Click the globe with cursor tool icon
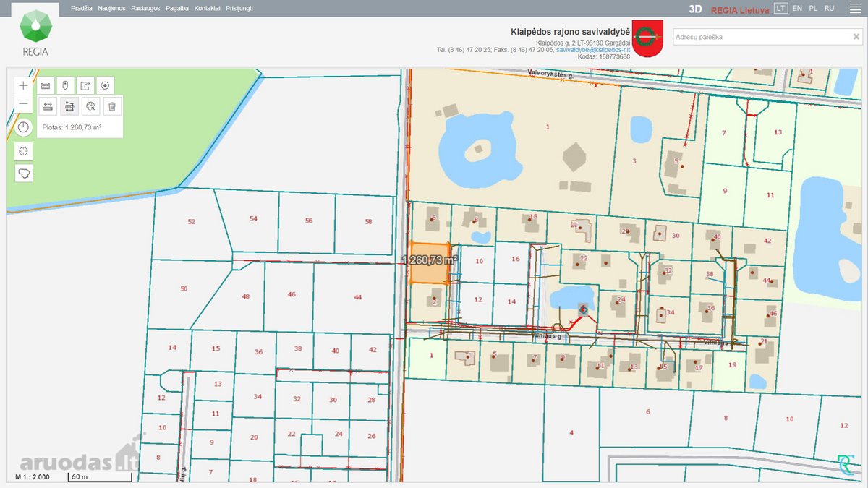The height and width of the screenshot is (488, 868). click(90, 107)
